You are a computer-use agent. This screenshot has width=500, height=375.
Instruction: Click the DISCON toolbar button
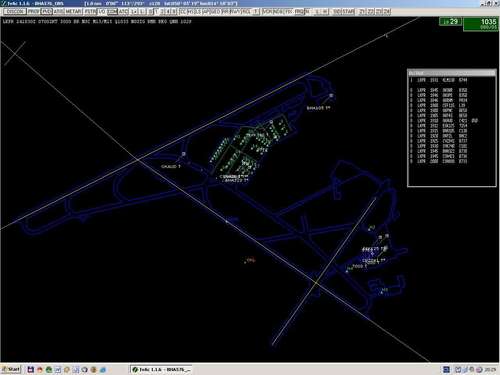point(15,11)
